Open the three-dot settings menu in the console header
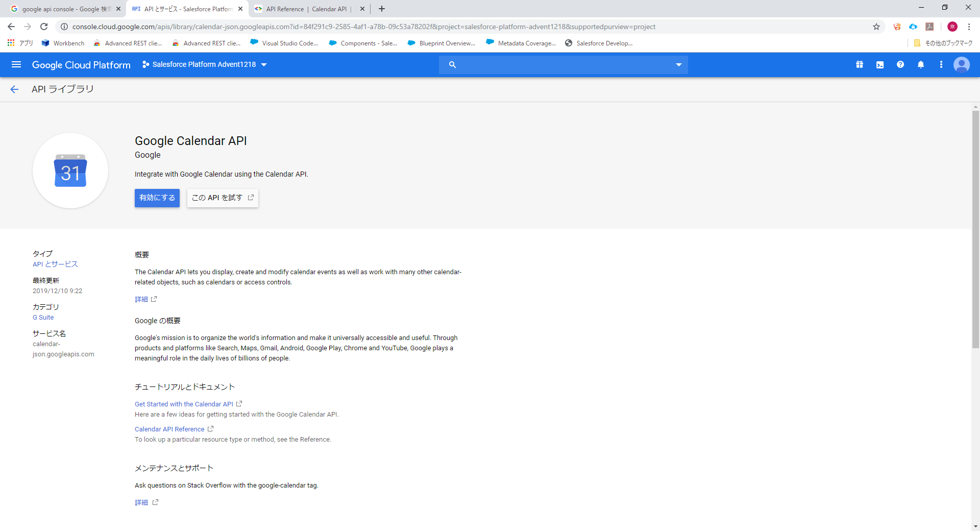 941,64
